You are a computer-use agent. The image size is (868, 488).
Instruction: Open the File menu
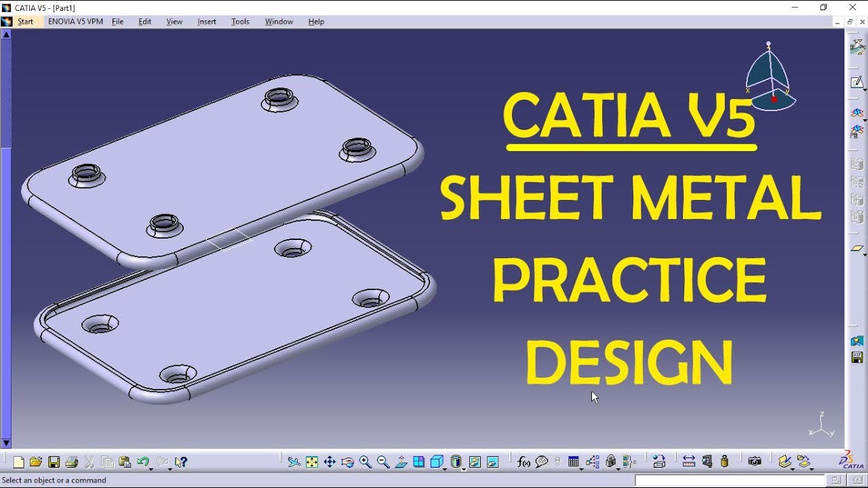coord(117,22)
